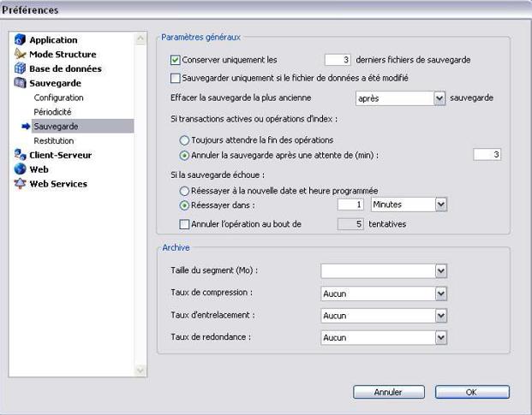Open the Taux de redondance dropdown
The image size is (532, 415).
440,338
